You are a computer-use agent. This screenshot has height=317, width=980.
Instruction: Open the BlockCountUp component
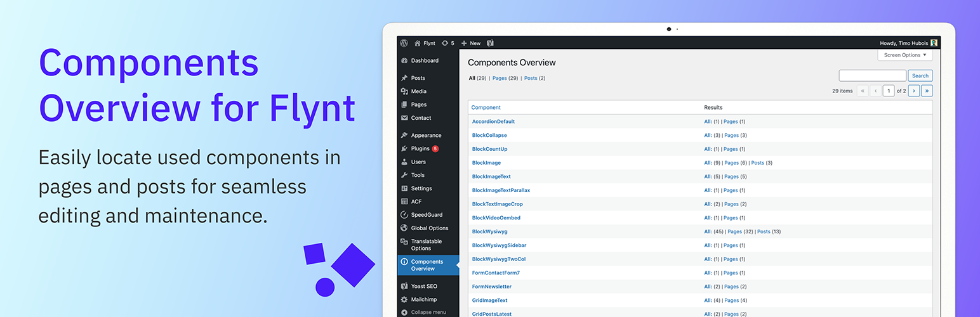pyautogui.click(x=489, y=149)
